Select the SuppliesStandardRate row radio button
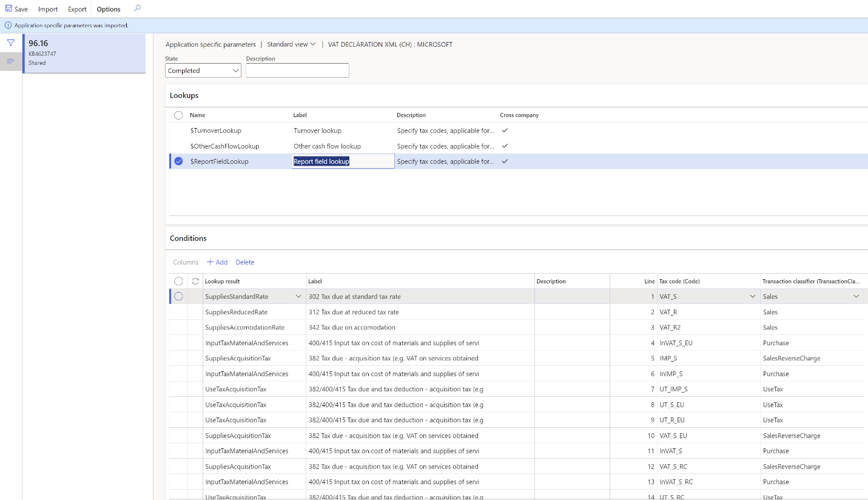 tap(178, 296)
